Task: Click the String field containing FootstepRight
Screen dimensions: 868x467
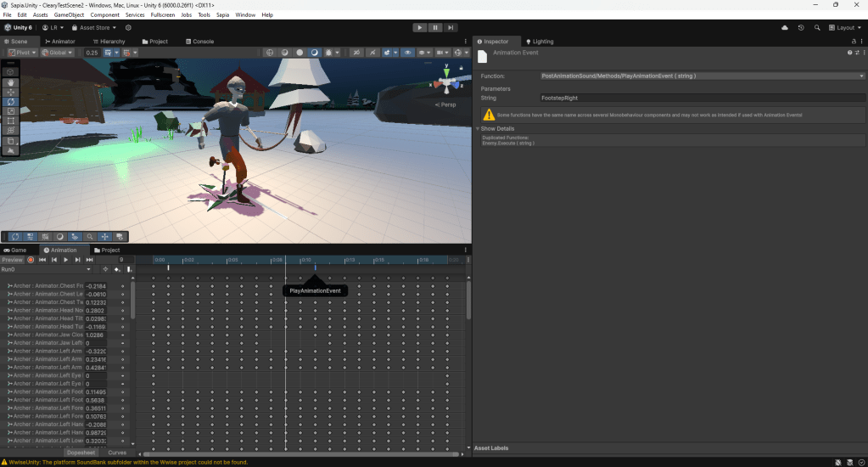Action: tap(701, 98)
